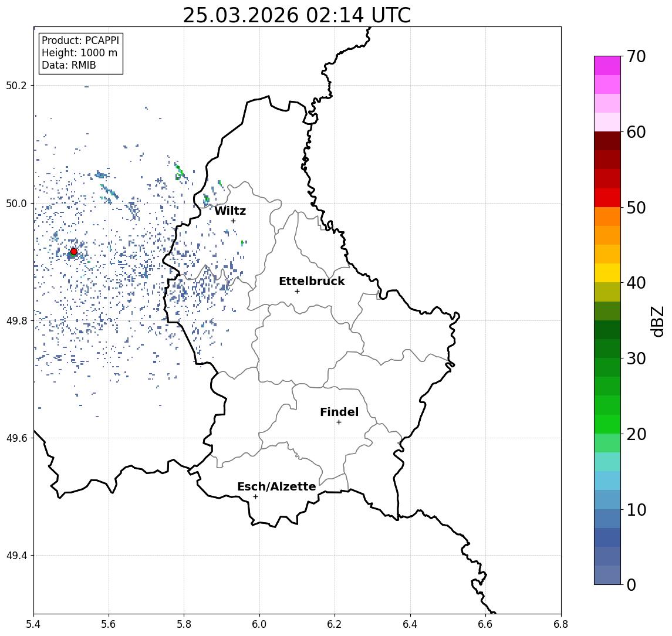
Task: Click the Findel station cross marker
Action: (x=339, y=422)
